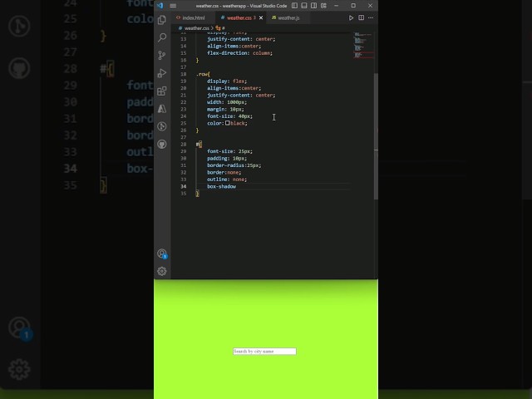
Task: Click the .row selector on line 18
Action: click(x=203, y=74)
